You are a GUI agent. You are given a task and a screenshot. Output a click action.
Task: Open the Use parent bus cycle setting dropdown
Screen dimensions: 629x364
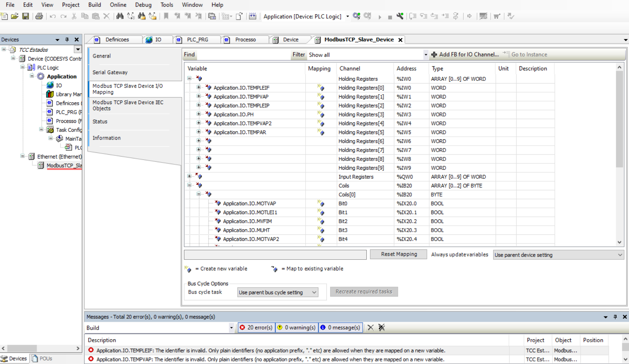(313, 292)
